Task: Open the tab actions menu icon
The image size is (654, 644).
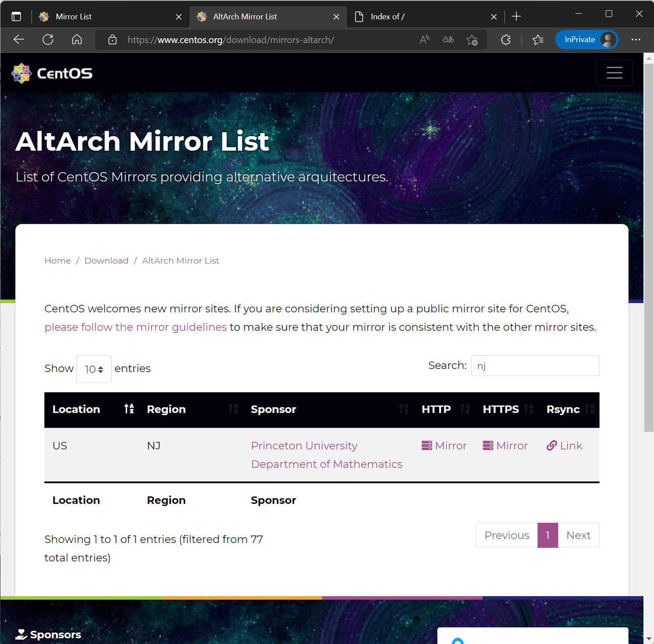Action: coord(16,17)
